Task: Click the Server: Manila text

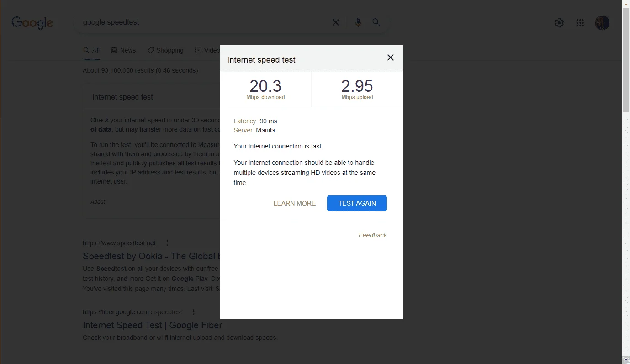Action: tap(254, 130)
